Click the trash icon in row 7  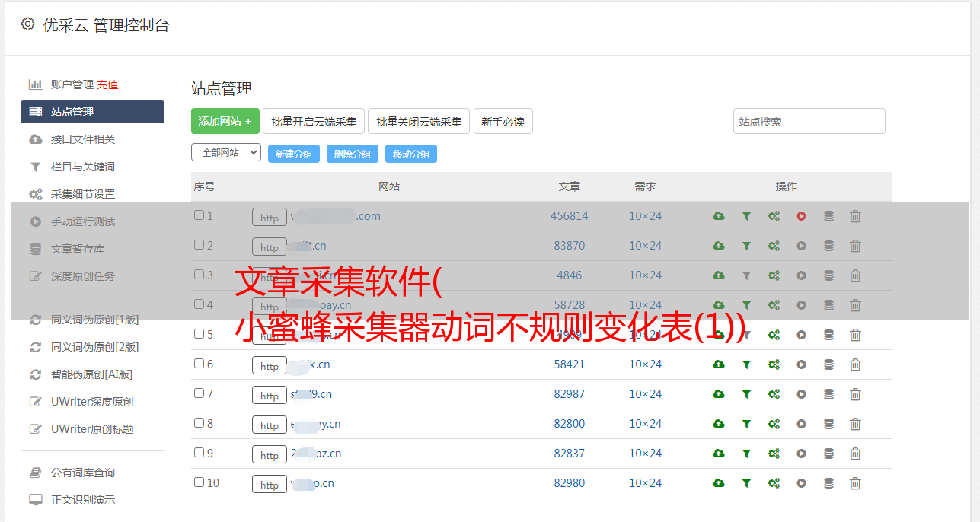855,394
